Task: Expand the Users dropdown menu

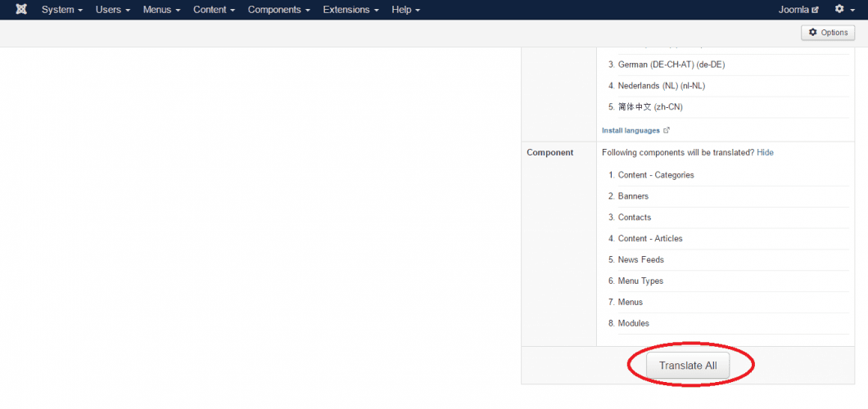Action: [112, 10]
